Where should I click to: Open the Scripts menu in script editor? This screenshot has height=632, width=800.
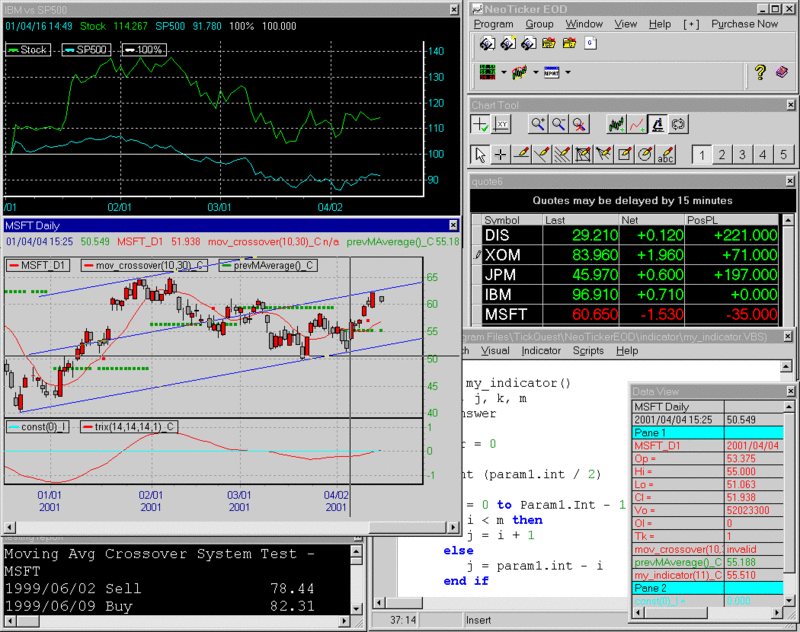tap(588, 350)
